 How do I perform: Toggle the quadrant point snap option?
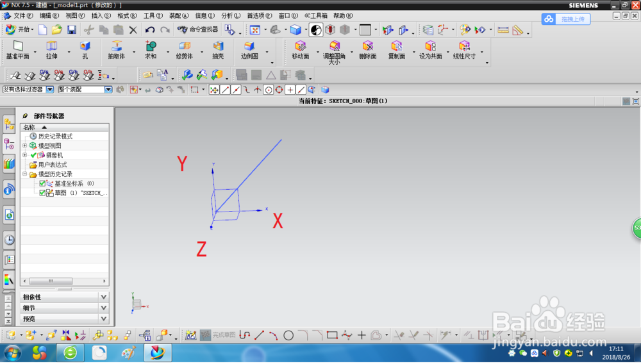tap(279, 90)
